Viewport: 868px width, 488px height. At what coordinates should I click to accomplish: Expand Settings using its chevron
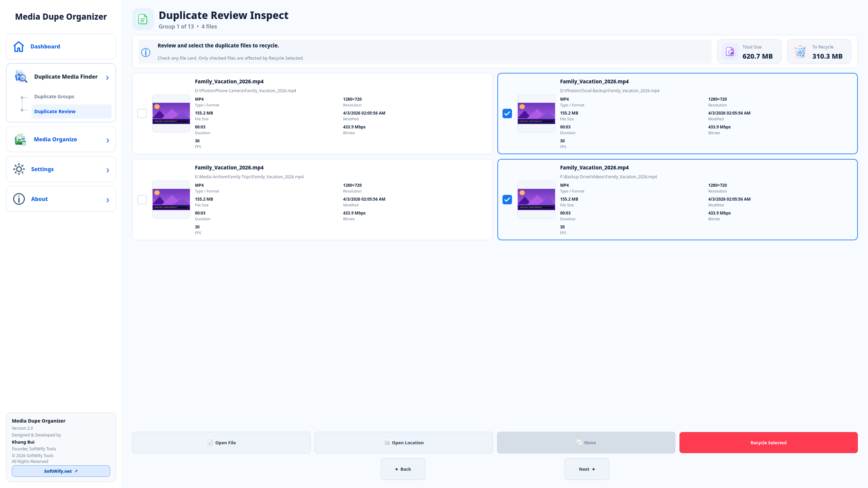108,170
